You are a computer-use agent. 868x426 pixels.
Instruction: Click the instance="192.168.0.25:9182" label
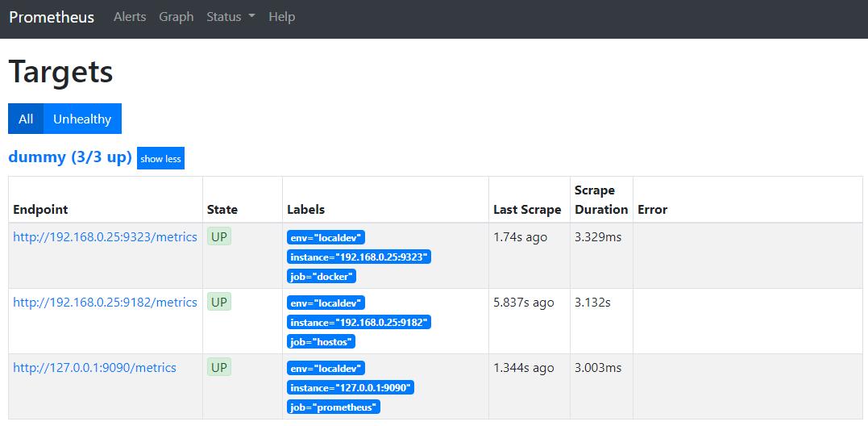(359, 323)
